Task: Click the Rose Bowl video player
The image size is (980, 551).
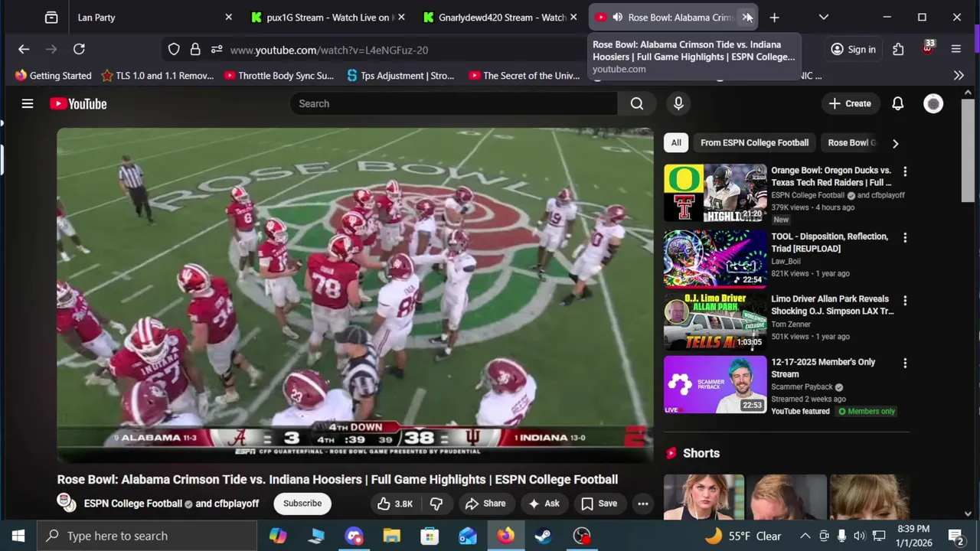Action: pos(355,295)
